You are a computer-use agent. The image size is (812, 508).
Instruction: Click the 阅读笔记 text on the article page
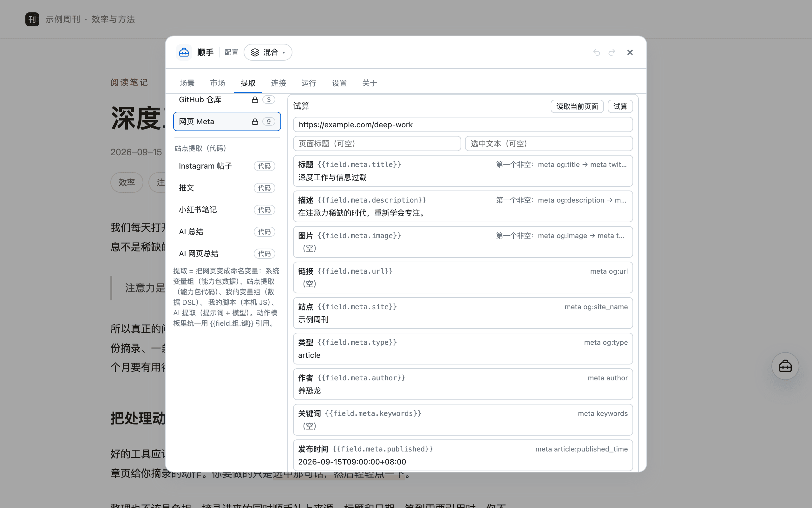click(x=129, y=83)
